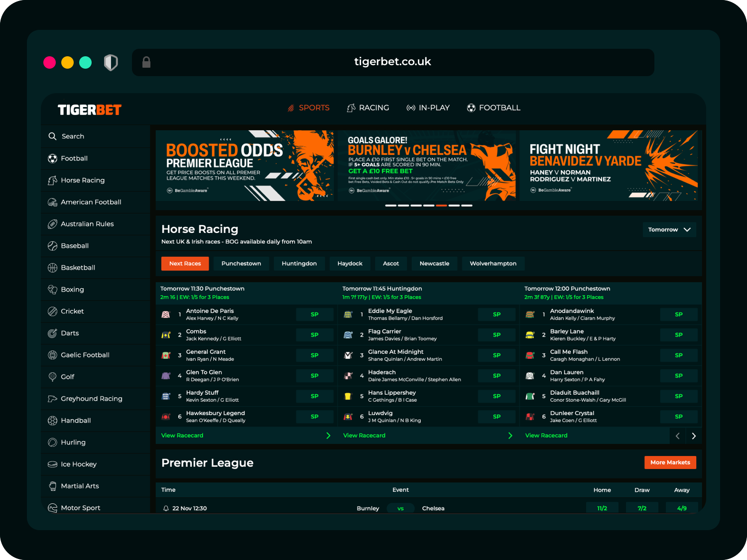Toggle bell alert for Burnley vs Chelsea
The image size is (747, 560).
166,508
